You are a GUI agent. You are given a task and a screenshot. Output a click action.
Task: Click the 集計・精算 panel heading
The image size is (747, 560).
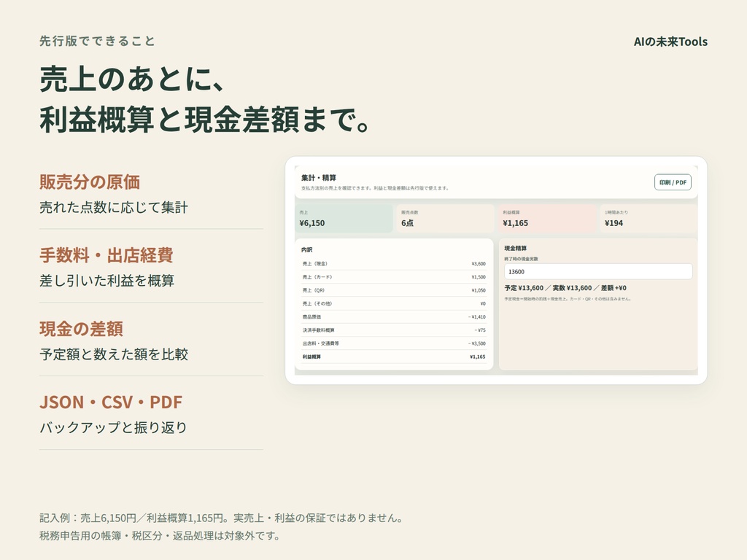coord(319,178)
